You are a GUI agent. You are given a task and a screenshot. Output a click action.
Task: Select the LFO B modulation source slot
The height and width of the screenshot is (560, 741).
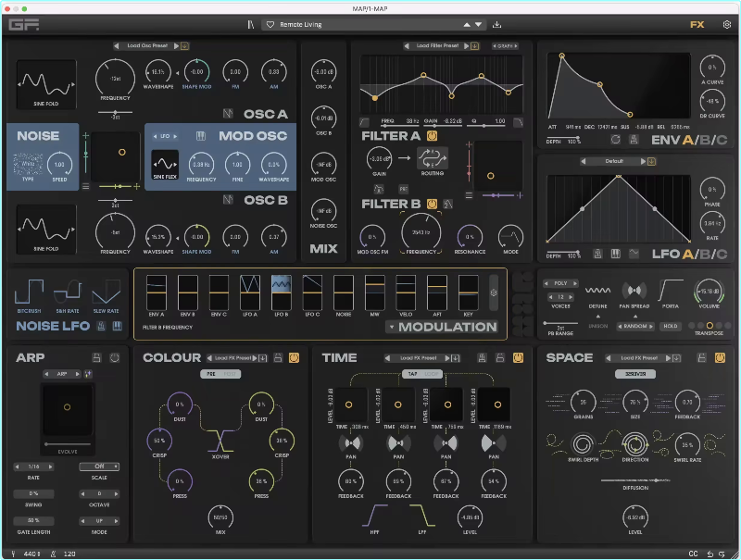click(282, 292)
